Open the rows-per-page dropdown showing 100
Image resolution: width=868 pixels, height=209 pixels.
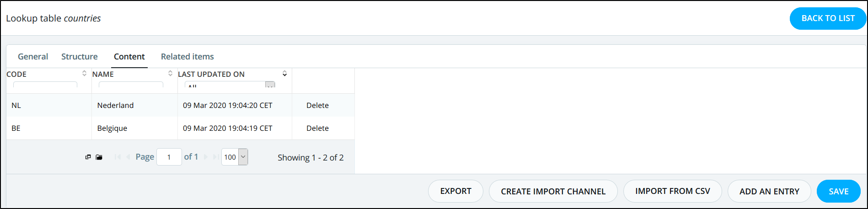243,157
